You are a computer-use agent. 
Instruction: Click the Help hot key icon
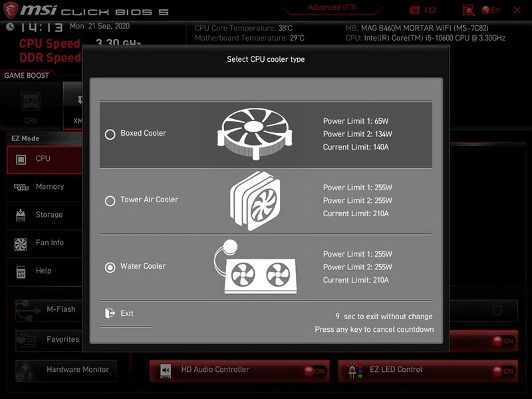point(21,272)
